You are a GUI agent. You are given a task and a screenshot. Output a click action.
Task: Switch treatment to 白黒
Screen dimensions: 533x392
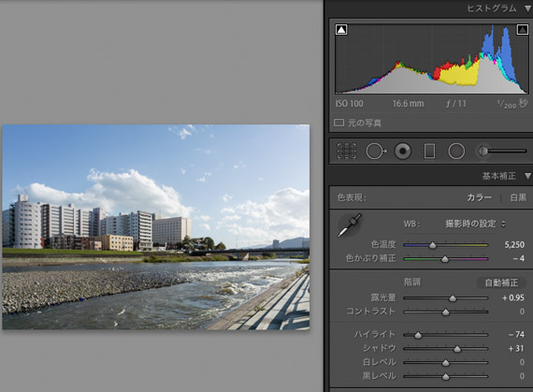(518, 197)
